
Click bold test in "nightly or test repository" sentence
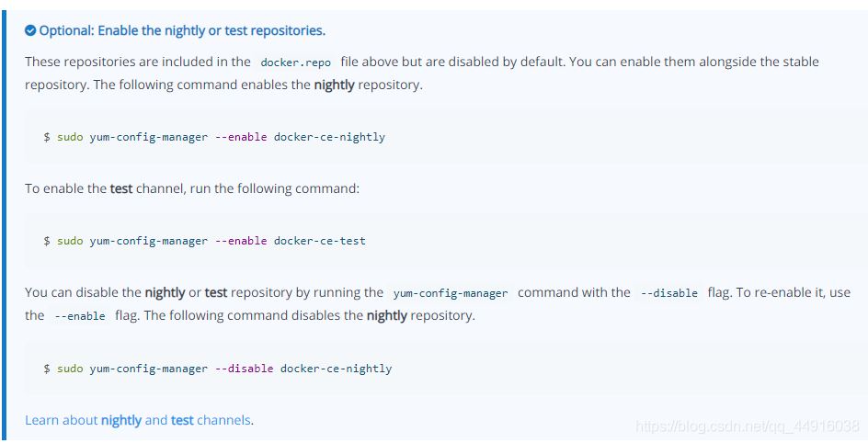click(216, 292)
